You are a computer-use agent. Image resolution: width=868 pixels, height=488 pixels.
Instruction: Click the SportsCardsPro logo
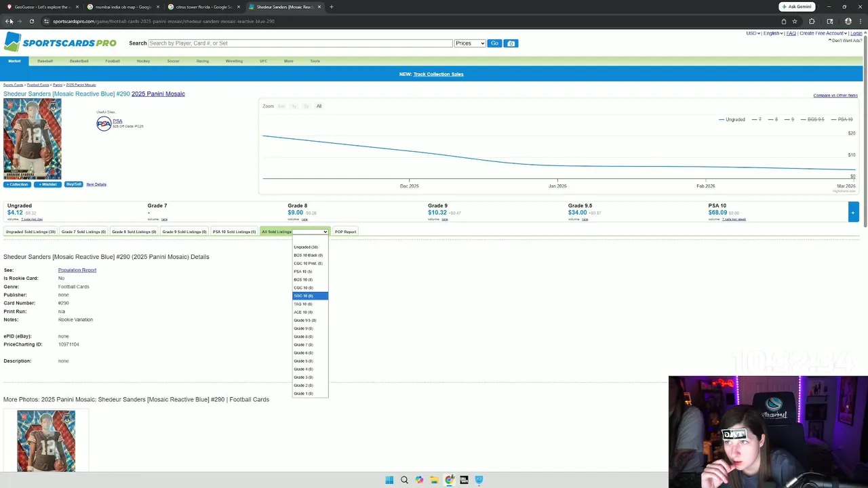pyautogui.click(x=60, y=42)
